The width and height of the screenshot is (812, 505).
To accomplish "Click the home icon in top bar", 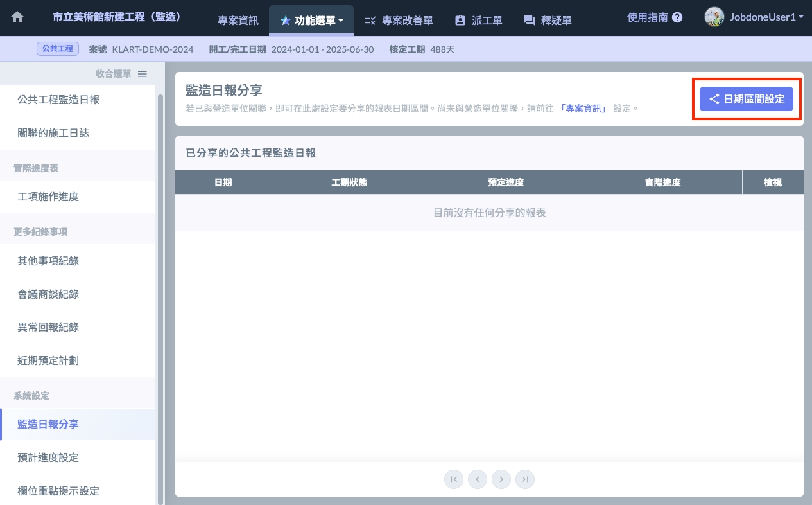I will click(x=17, y=18).
